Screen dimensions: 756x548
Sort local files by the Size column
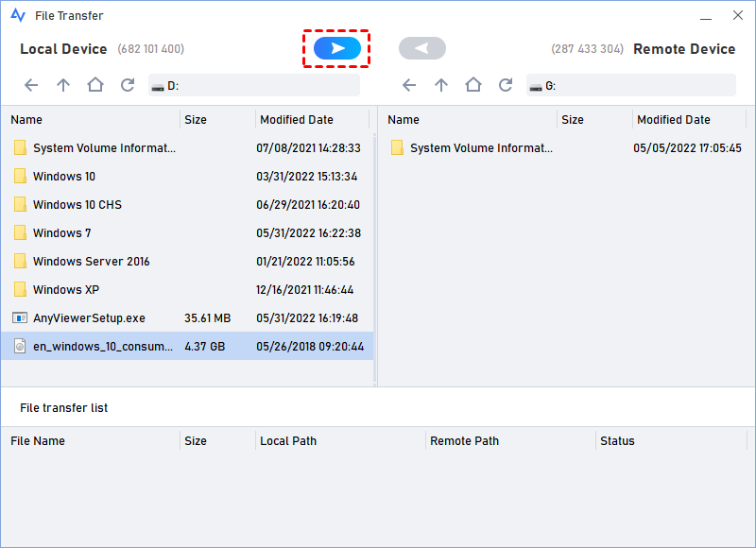click(x=194, y=119)
